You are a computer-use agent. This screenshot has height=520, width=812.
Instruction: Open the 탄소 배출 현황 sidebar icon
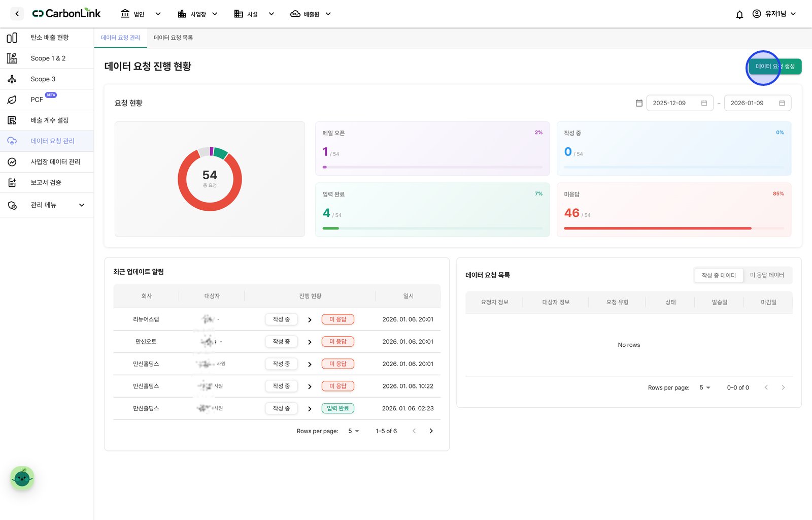(x=12, y=38)
